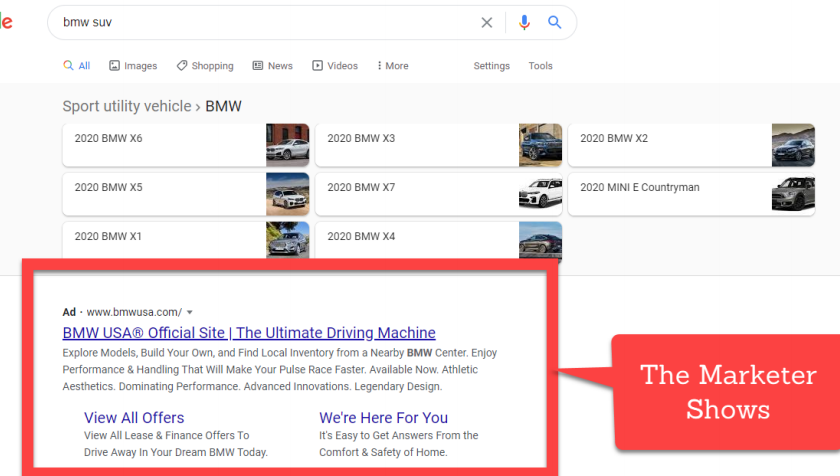The width and height of the screenshot is (840, 476).
Task: Expand the ad dropdown arrow beside bmwusa.com
Action: click(x=190, y=312)
